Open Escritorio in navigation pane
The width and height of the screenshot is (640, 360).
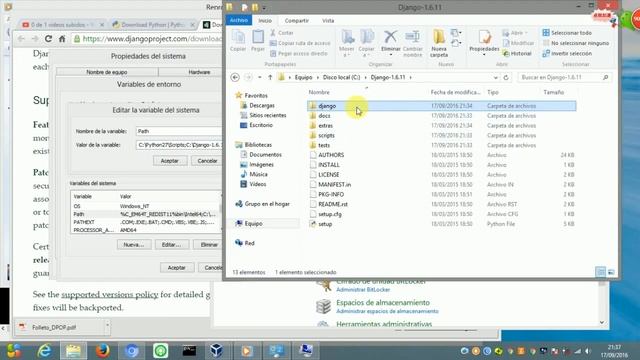[261, 125]
